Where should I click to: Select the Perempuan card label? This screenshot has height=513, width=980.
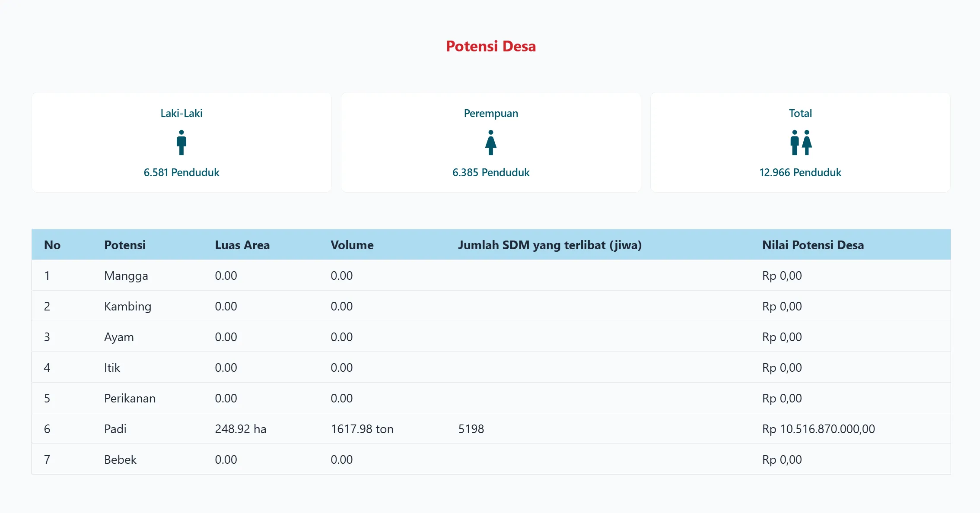[491, 113]
